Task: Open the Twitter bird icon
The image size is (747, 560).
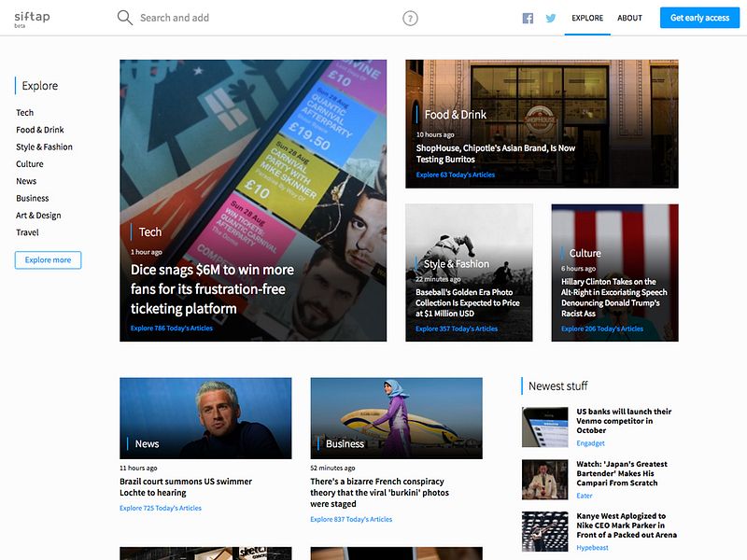Action: 551,18
